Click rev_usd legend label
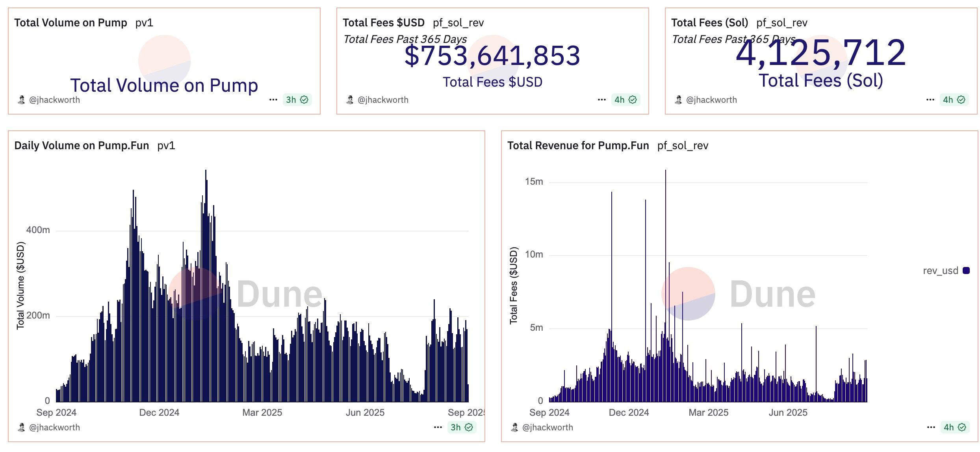The height and width of the screenshot is (452, 980). tap(941, 271)
